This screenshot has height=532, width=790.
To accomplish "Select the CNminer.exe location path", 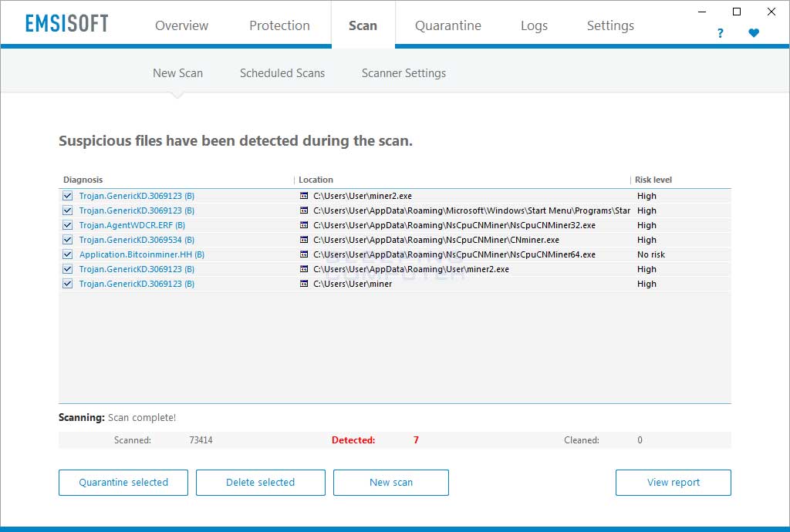I will (437, 240).
